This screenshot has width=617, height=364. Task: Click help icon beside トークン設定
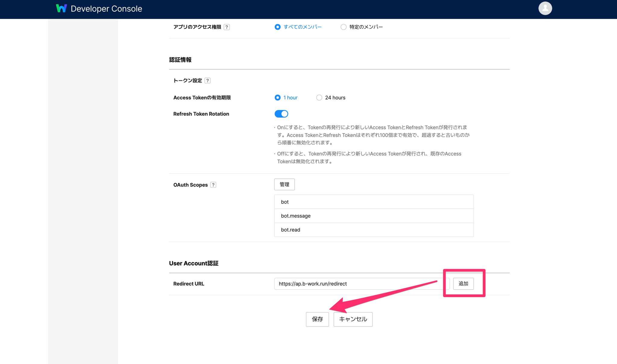207,80
